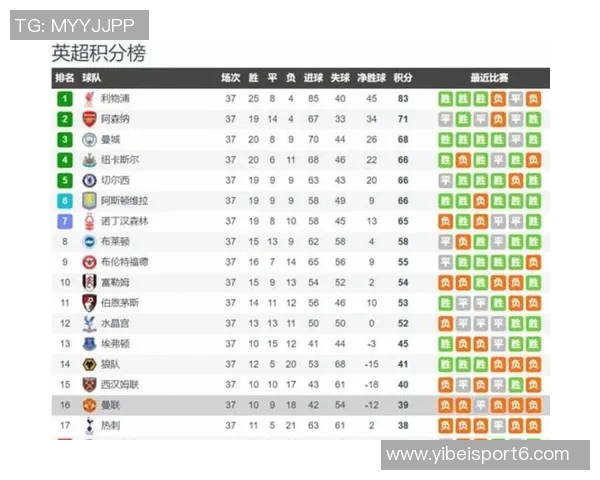Viewport: 600px width, 480px height.
Task: Click the Manchester City crest beside 曼城
Action: click(90, 139)
